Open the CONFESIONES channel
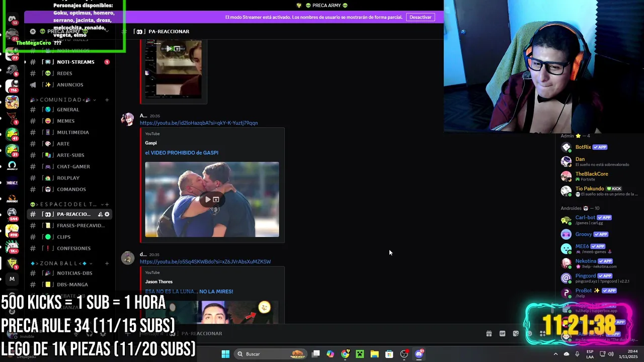 (69, 248)
